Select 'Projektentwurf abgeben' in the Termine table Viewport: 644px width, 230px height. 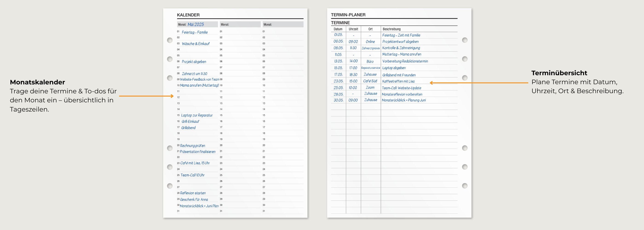(x=400, y=42)
